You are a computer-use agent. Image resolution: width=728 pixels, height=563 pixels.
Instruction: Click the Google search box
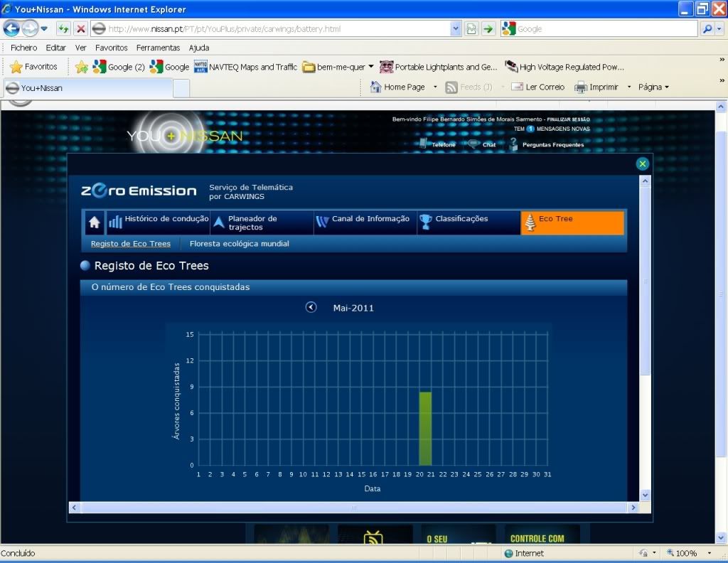pyautogui.click(x=606, y=28)
